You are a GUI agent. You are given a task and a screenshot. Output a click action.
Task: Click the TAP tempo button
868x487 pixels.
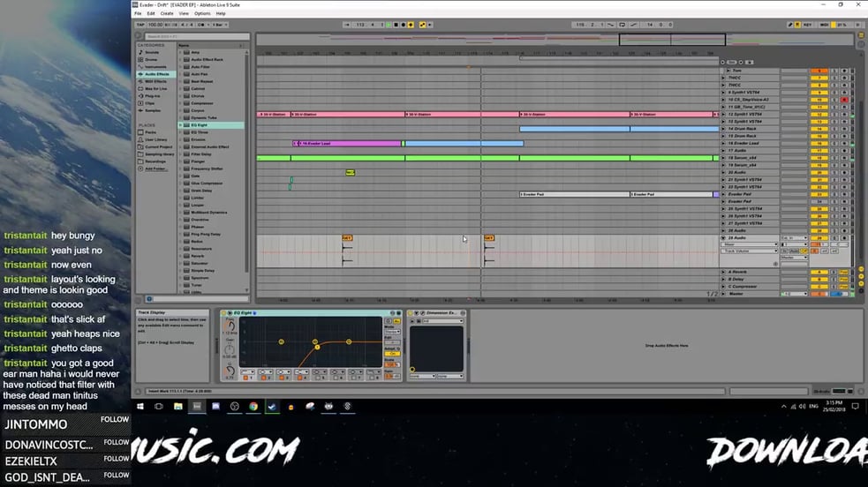pyautogui.click(x=140, y=25)
